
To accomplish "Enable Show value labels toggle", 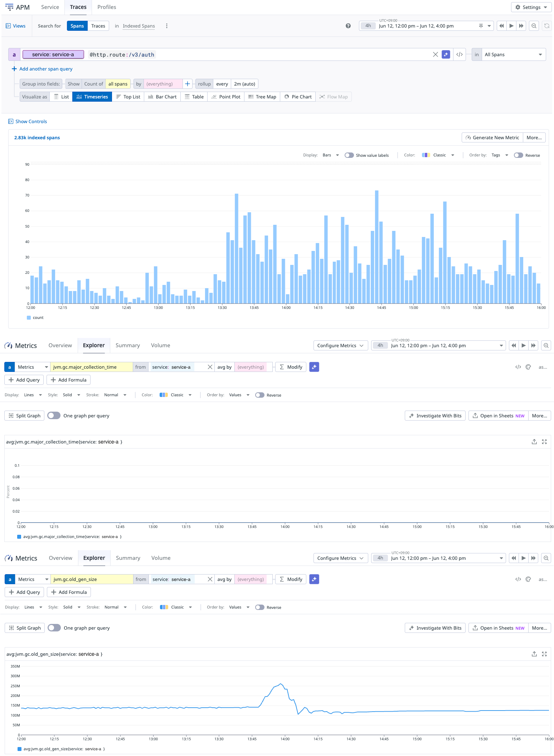I will tap(349, 155).
